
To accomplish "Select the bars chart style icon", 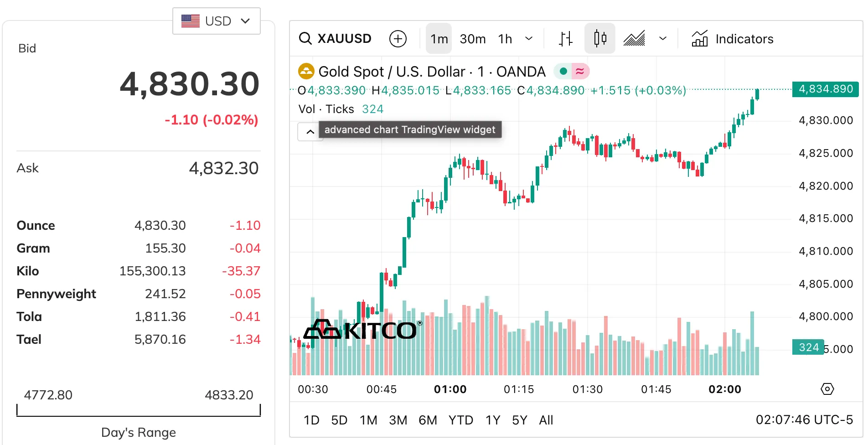I will point(565,39).
